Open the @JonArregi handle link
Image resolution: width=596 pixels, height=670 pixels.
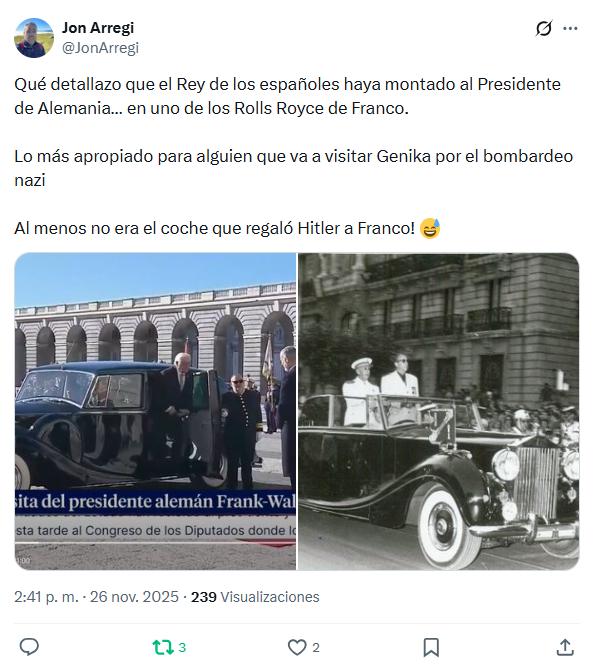(x=100, y=48)
